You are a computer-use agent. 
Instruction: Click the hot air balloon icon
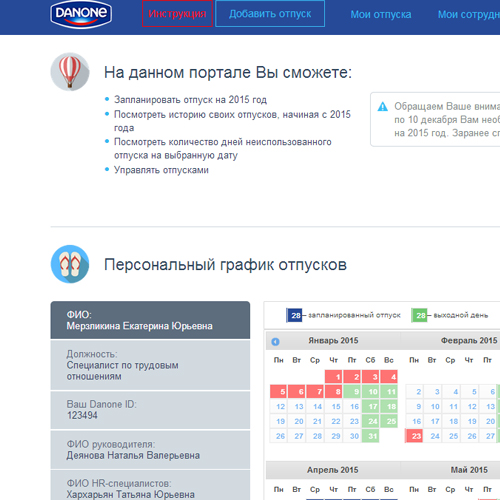[70, 72]
